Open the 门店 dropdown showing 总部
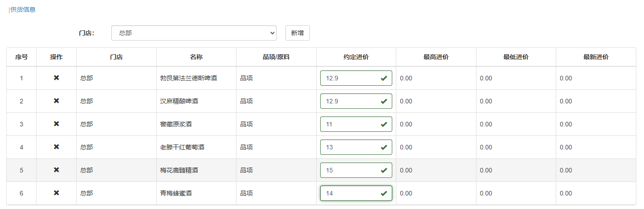Screen dimensions: 644x209 click(x=194, y=33)
